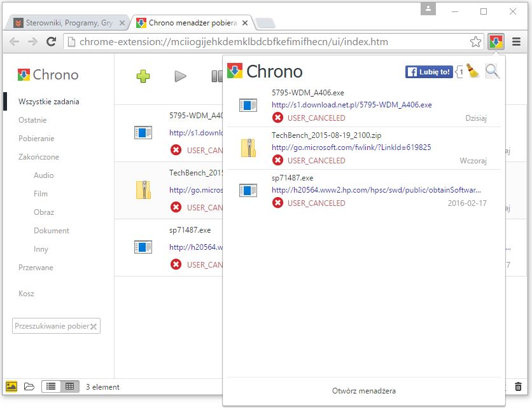Click zip icon of TechBench file in popup
This screenshot has height=410, width=532.
(x=248, y=148)
